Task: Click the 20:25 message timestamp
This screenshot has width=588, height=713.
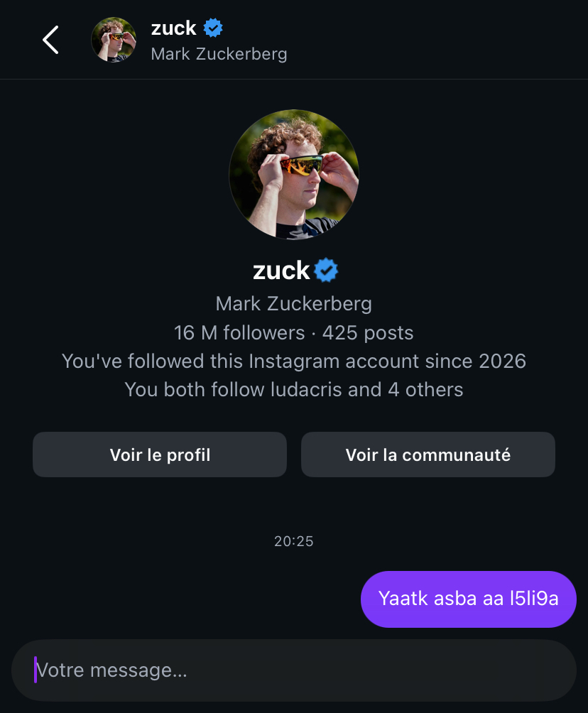Action: pyautogui.click(x=294, y=541)
